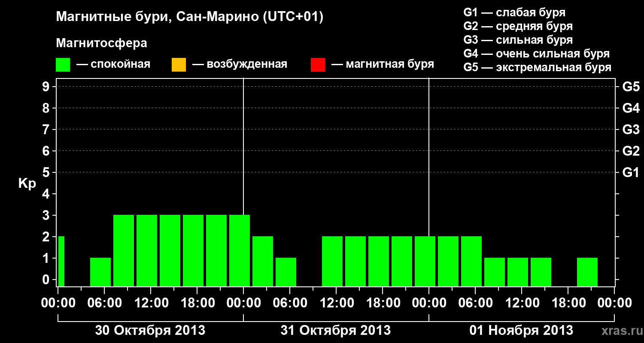Viewport: 644px width, 343px height.
Task: Click the 'G1' label on the right axis
Action: 631,172
